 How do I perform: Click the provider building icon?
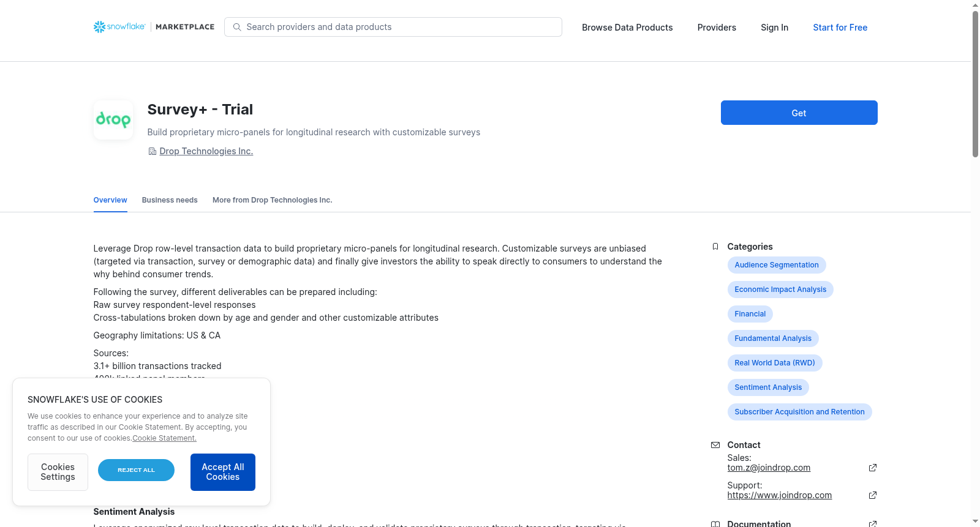pyautogui.click(x=153, y=151)
